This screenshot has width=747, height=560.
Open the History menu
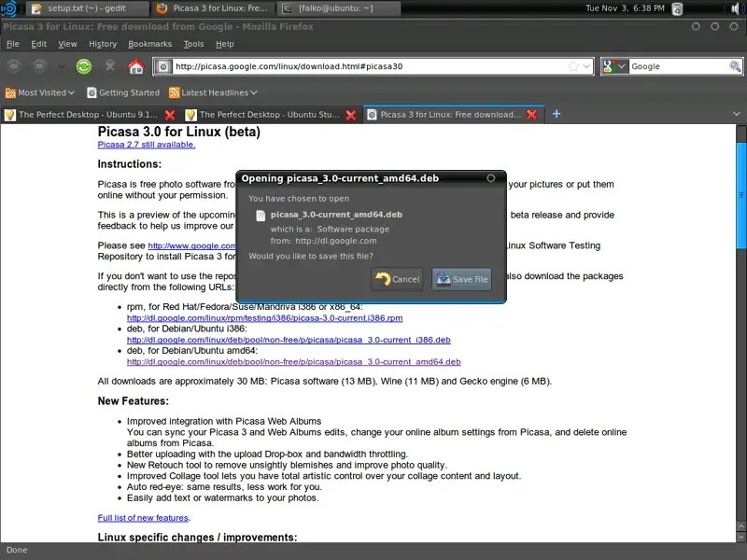[x=103, y=44]
